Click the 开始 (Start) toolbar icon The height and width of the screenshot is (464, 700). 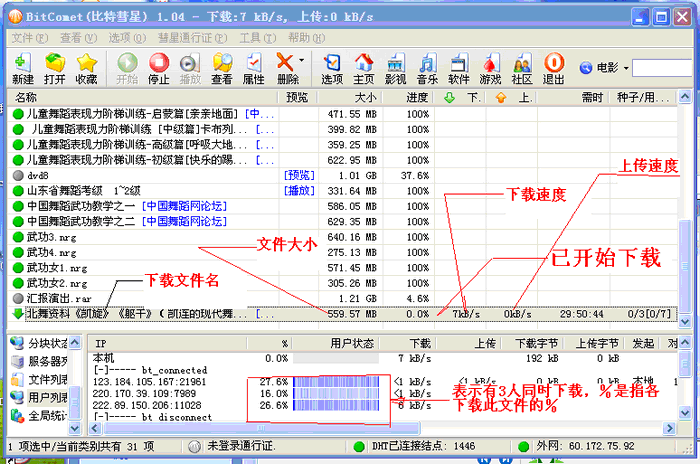[127, 68]
